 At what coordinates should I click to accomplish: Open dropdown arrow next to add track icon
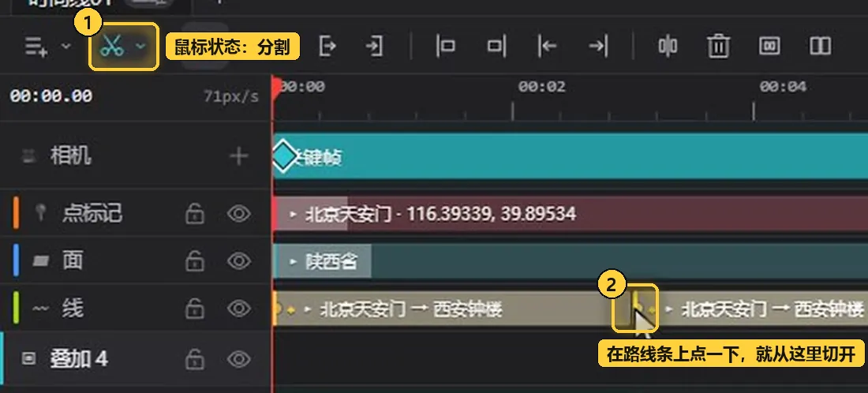[65, 46]
